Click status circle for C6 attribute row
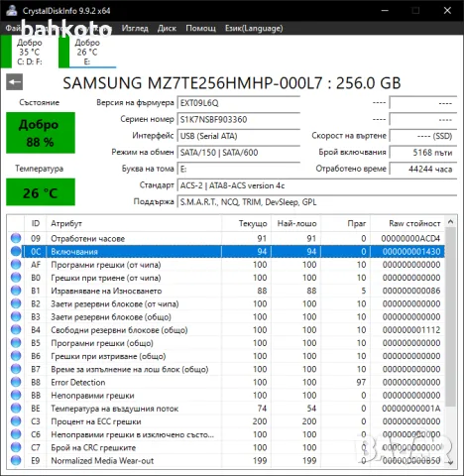Screen dimensions: 464x476 pos(16,434)
